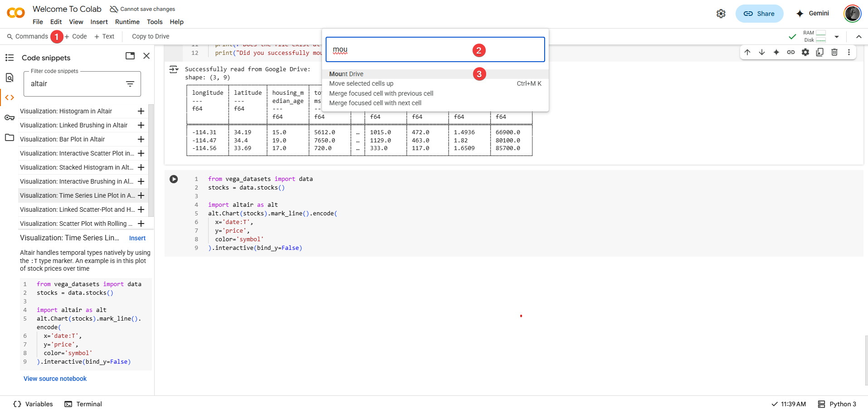This screenshot has width=868, height=409.
Task: Choose Move selected cells up command
Action: coord(435,83)
